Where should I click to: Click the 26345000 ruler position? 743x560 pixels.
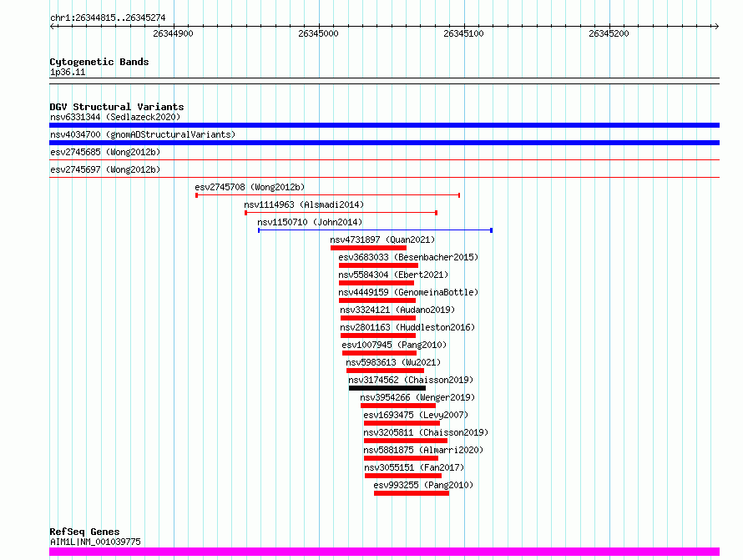click(x=318, y=33)
